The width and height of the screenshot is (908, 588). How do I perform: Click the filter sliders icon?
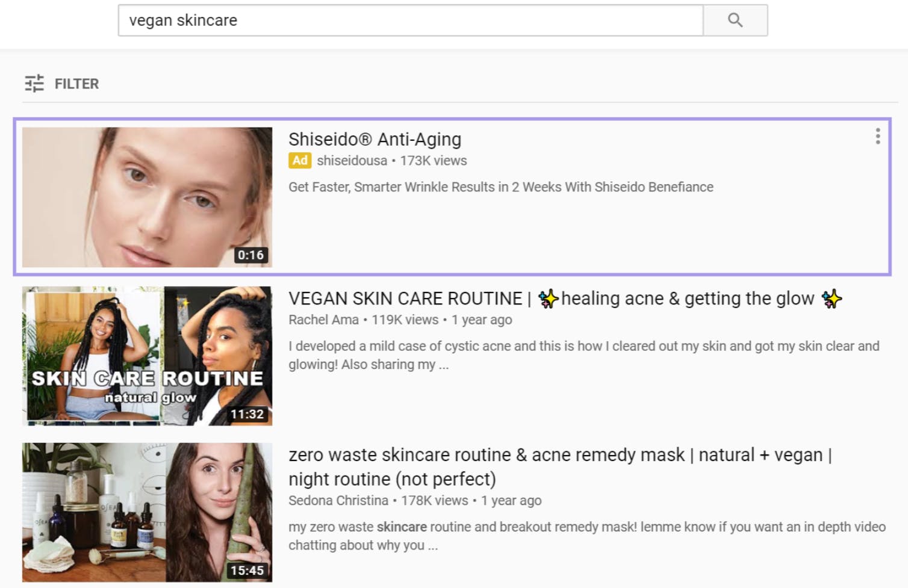[x=34, y=83]
